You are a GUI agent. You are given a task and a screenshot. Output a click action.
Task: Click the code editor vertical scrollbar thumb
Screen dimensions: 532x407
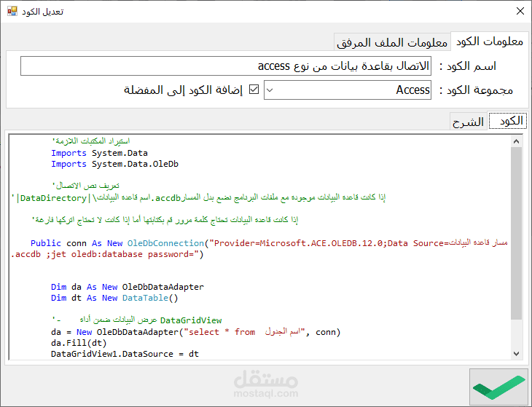[517, 233]
